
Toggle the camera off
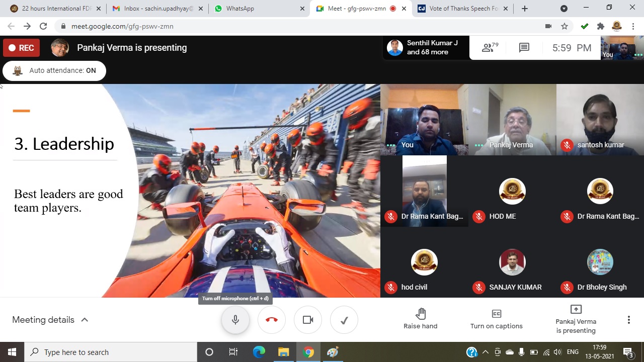click(x=308, y=320)
